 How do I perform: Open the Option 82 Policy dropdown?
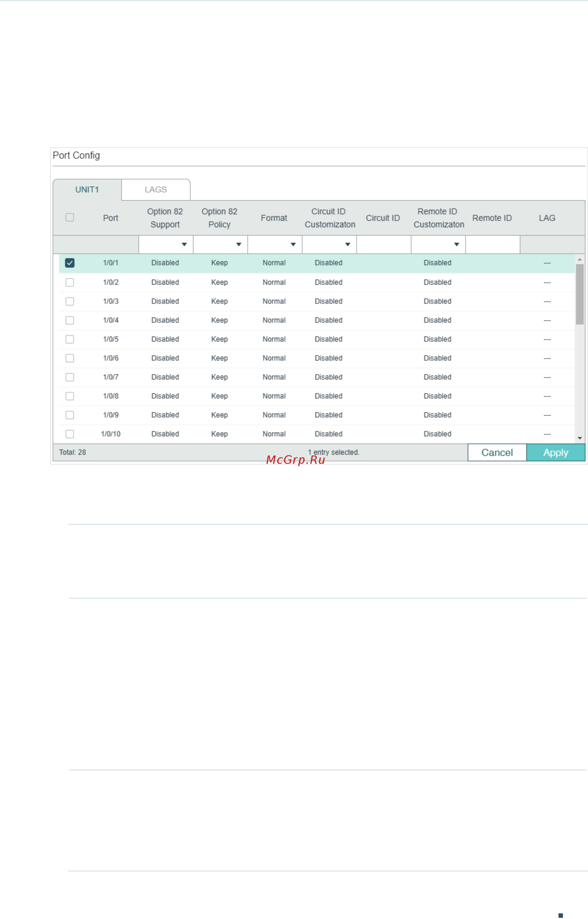click(220, 244)
